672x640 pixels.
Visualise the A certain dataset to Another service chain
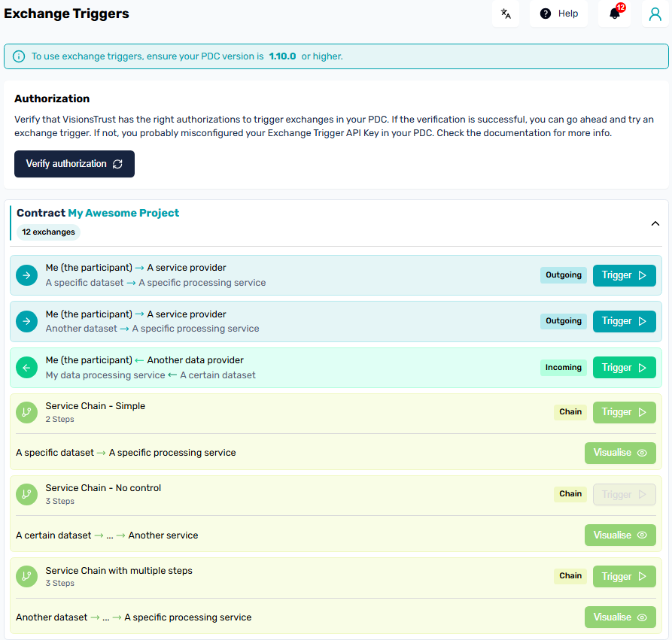coord(620,535)
